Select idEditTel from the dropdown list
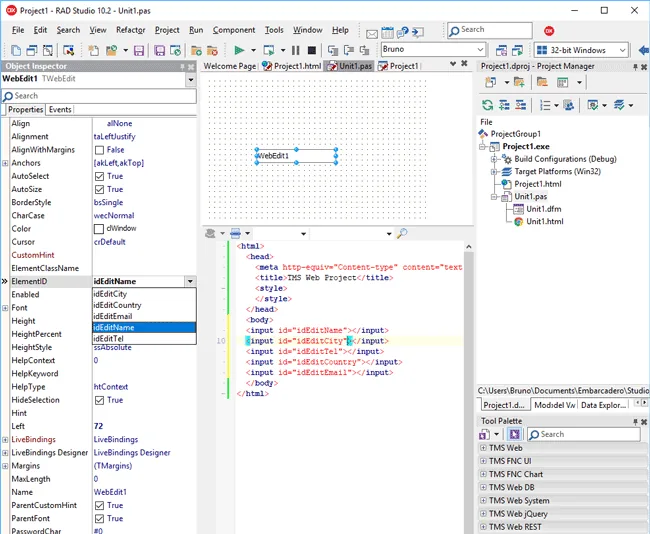Screen dimensions: 650x534 [144, 339]
